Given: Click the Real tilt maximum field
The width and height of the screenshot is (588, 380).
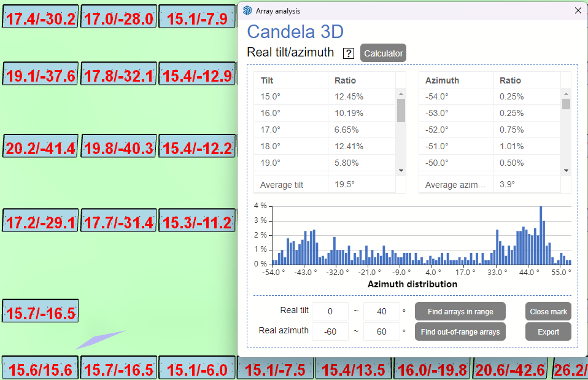Looking at the screenshot, I should click(382, 311).
